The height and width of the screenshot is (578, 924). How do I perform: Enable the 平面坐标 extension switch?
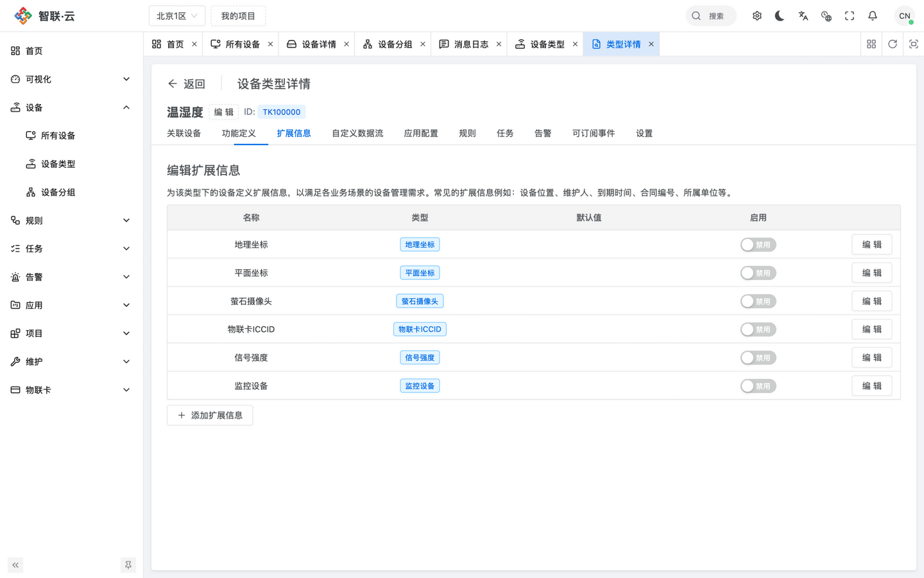click(758, 273)
